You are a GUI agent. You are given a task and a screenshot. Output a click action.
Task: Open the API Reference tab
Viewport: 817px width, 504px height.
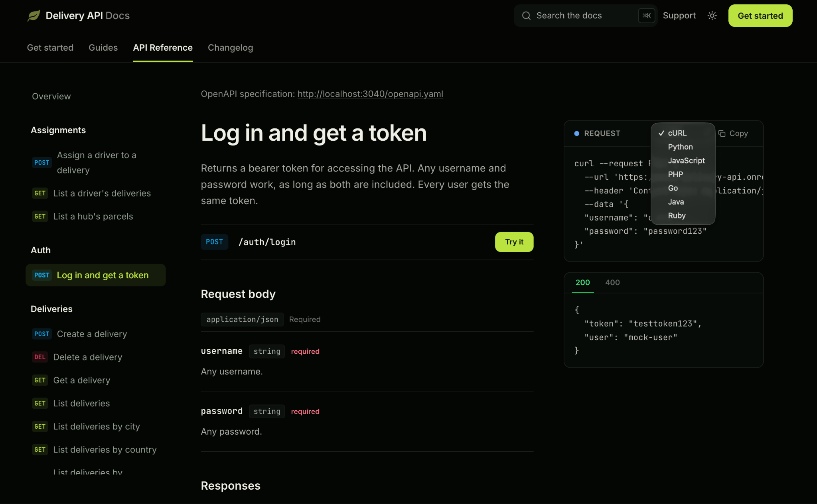[x=163, y=47]
